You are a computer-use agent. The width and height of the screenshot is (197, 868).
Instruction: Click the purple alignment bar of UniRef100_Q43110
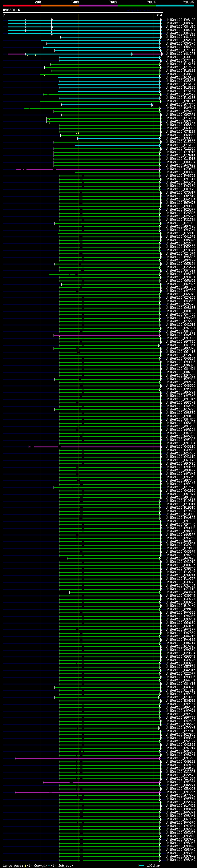pyautogui.click(x=95, y=447)
